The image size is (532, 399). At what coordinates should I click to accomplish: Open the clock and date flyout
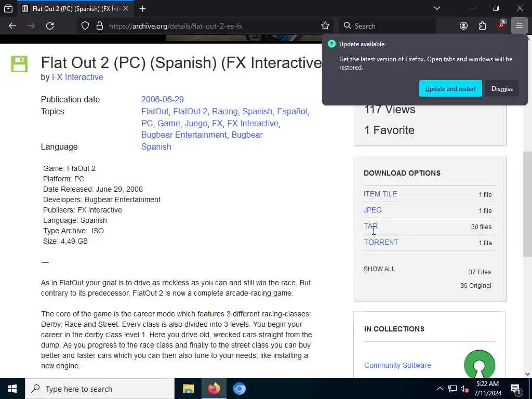click(487, 389)
